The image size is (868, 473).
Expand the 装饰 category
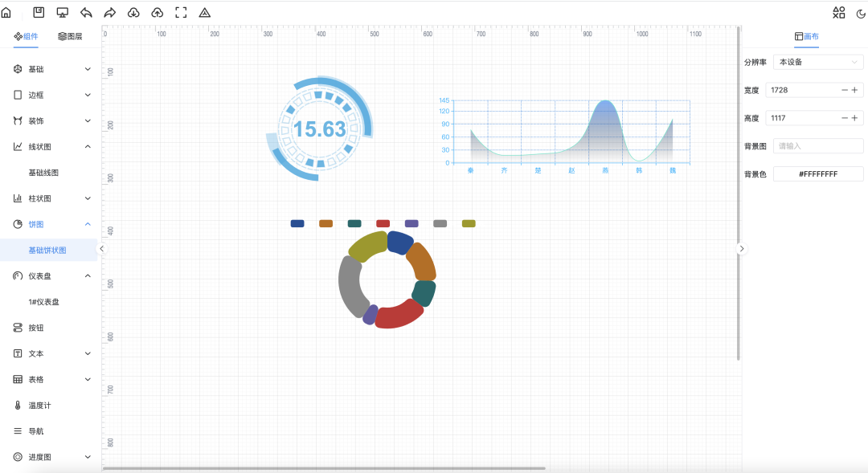tap(51, 120)
